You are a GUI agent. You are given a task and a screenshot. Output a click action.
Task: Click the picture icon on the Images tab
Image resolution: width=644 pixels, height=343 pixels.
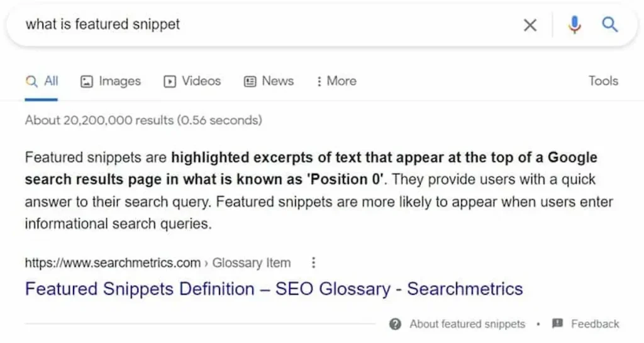(87, 81)
